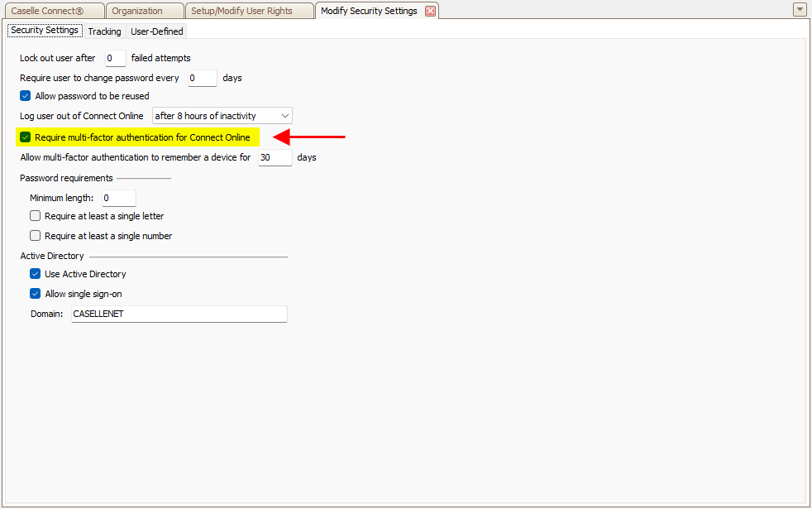Screen dimensions: 812x509
Task: Click the remember device days field
Action: pyautogui.click(x=275, y=157)
